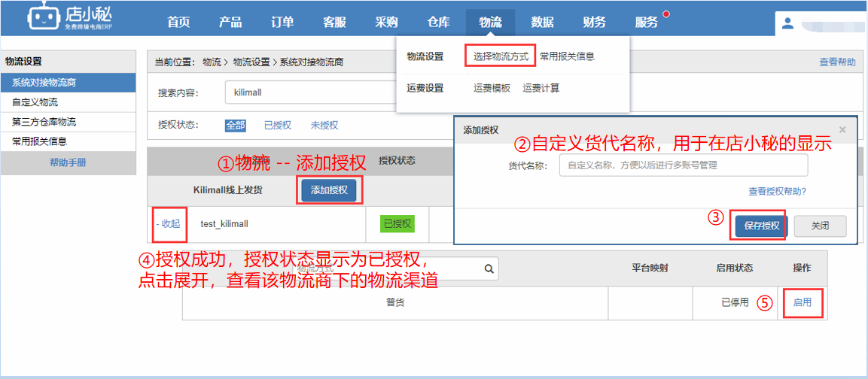Select 运费模板 in the dropdown
The width and height of the screenshot is (868, 379).
tap(492, 88)
